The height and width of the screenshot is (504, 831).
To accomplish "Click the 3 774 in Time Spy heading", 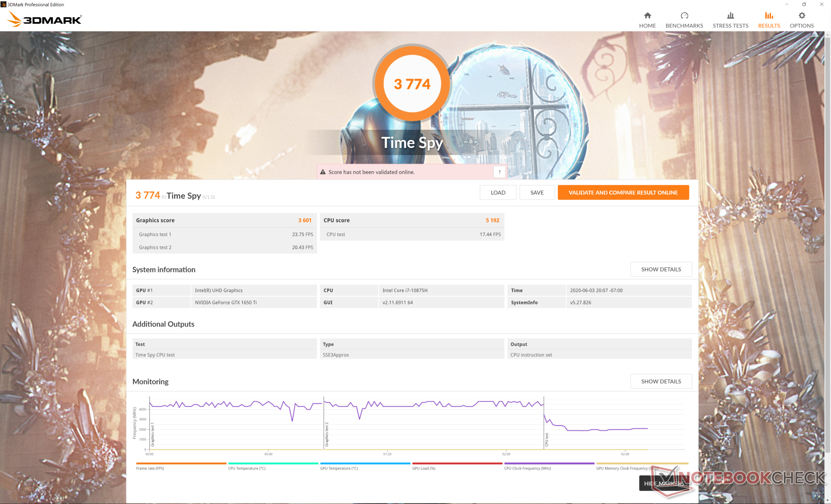I will pyautogui.click(x=175, y=196).
